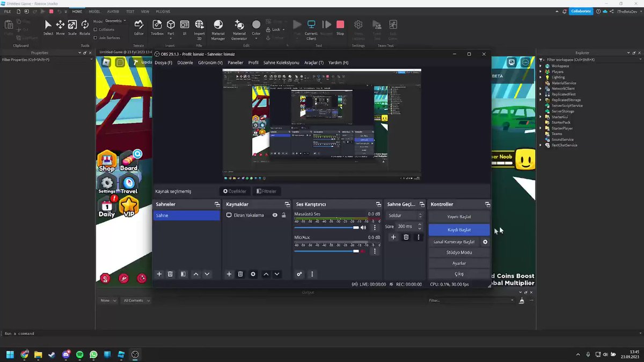Open advanced audio settings gears in mixer
This screenshot has height=362, width=644.
click(299, 274)
